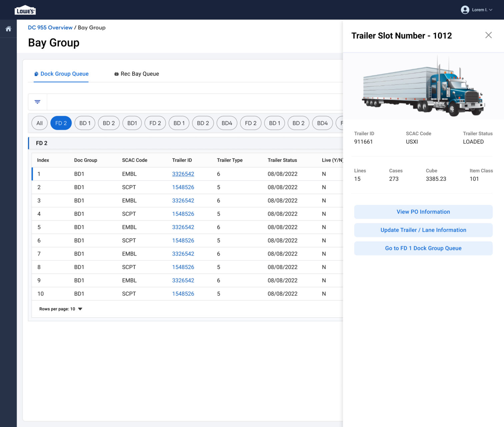Screen dimensions: 504x427
Task: Click View PO Information button
Action: pos(423,212)
